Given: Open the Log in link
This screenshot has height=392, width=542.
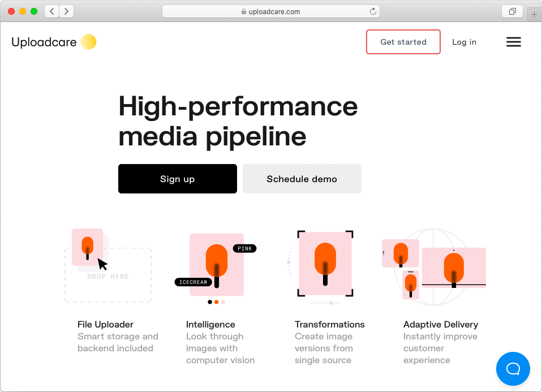Looking at the screenshot, I should tap(464, 42).
